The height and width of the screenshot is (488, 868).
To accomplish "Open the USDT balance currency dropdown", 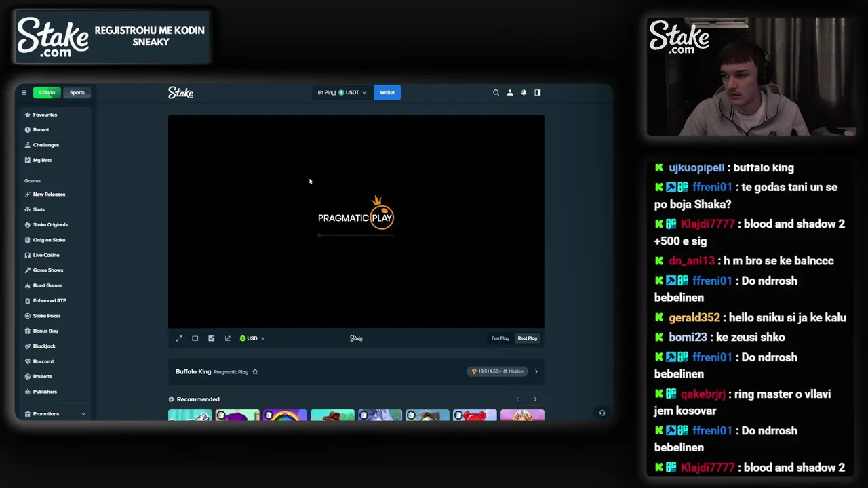I will (x=342, y=93).
